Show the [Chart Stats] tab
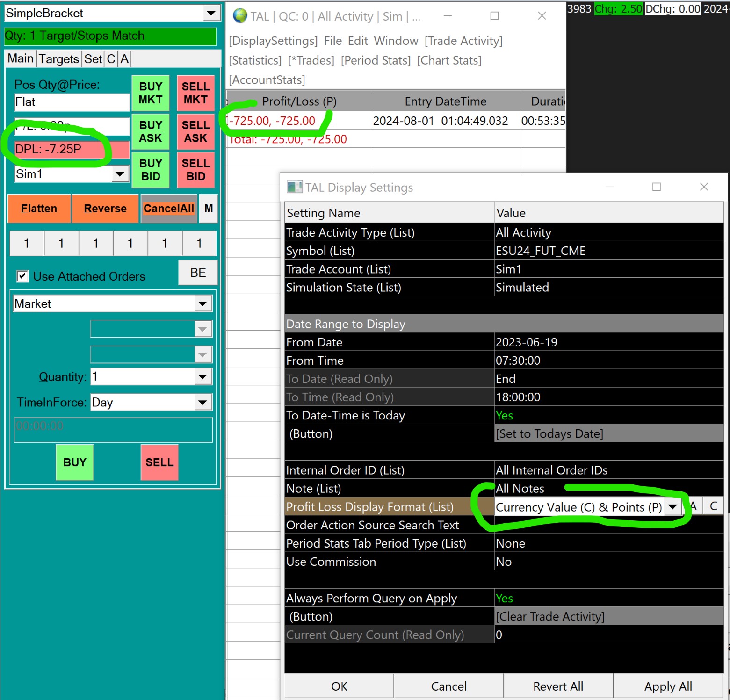 [x=449, y=61]
